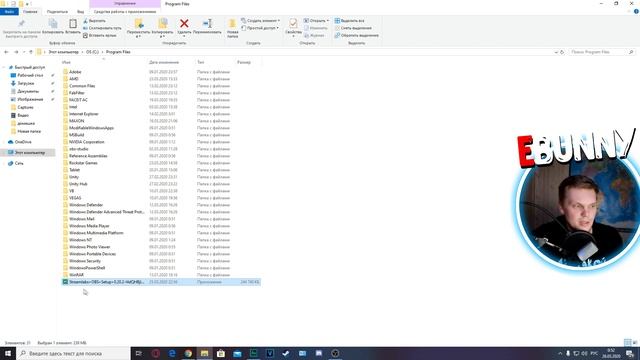Click the Paste (Вставить) clipboard icon
This screenshot has width=640, height=360.
[x=73, y=24]
